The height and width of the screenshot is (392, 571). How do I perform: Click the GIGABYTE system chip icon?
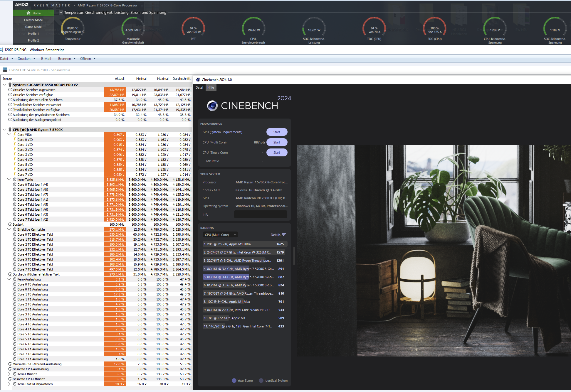click(10, 85)
